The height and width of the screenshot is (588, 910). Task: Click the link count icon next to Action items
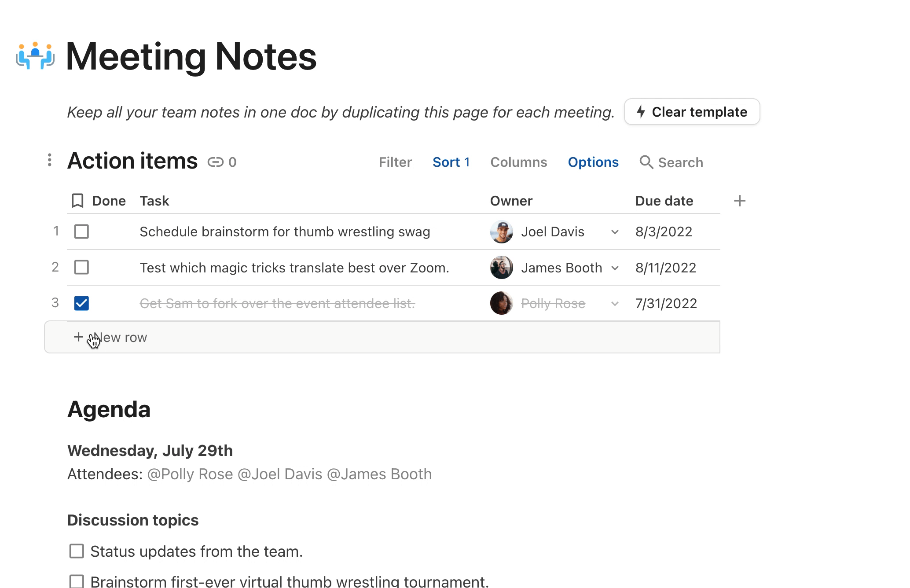tap(216, 162)
